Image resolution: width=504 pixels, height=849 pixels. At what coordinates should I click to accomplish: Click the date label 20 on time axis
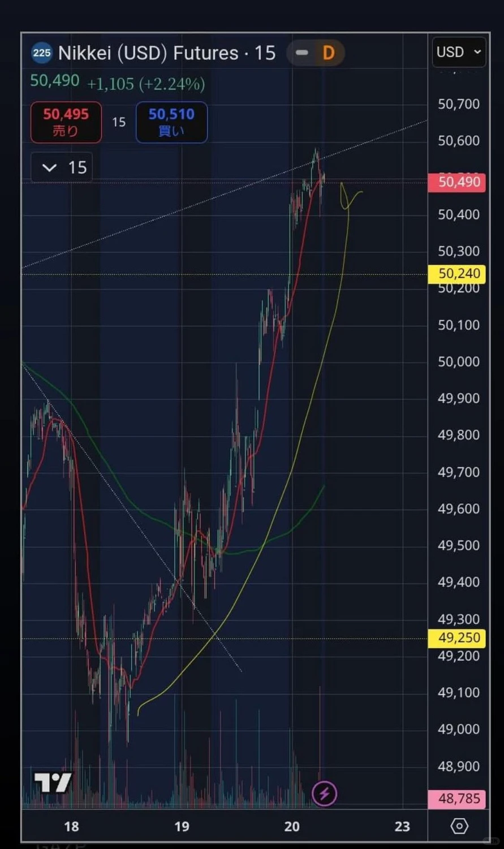pyautogui.click(x=292, y=826)
